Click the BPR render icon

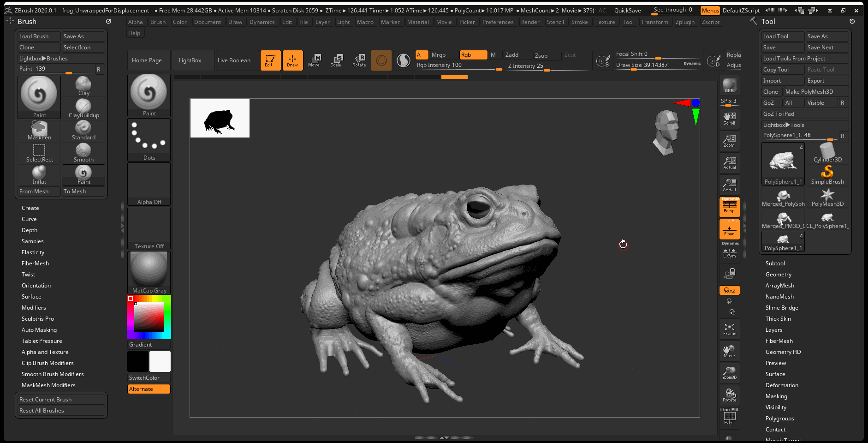coord(729,85)
